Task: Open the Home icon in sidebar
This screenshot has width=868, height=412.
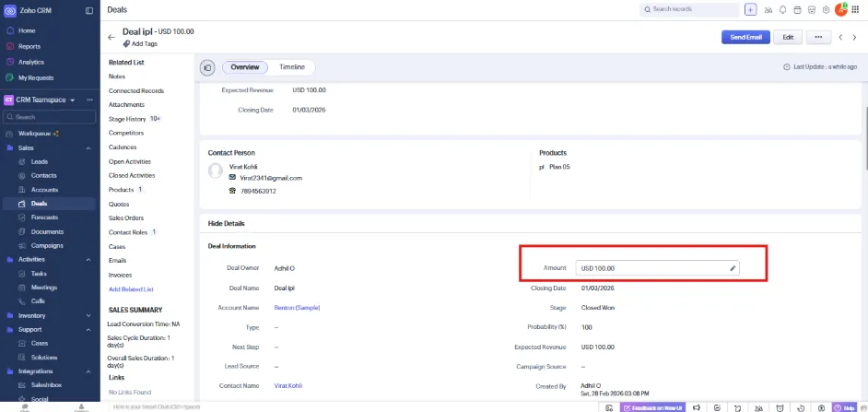Action: (x=10, y=30)
